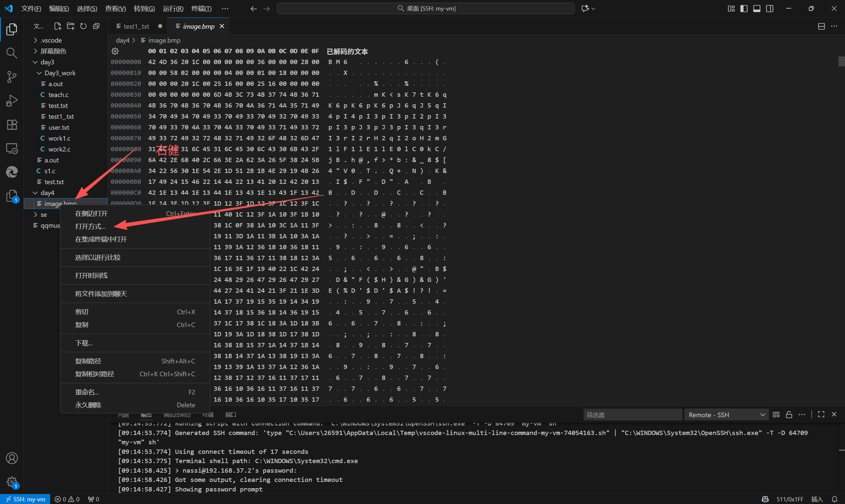Toggle the bottom panel layout button
The height and width of the screenshot is (504, 845).
pyautogui.click(x=757, y=9)
